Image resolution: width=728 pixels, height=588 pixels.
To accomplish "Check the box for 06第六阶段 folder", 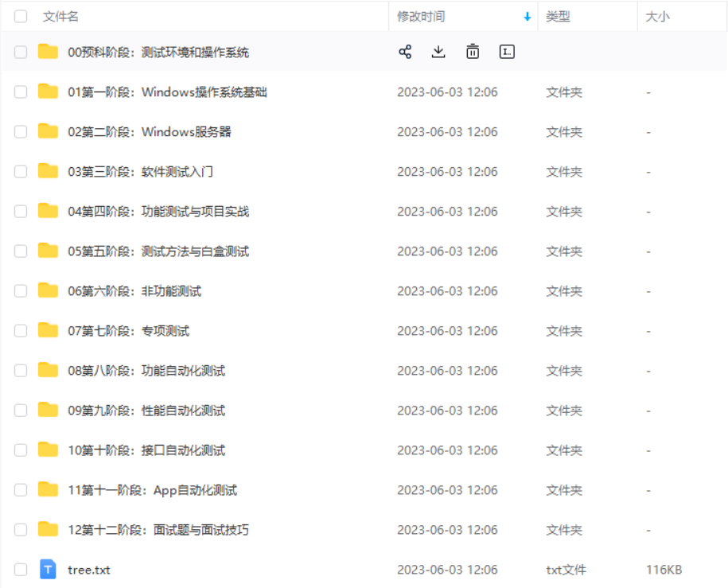I will 21,291.
